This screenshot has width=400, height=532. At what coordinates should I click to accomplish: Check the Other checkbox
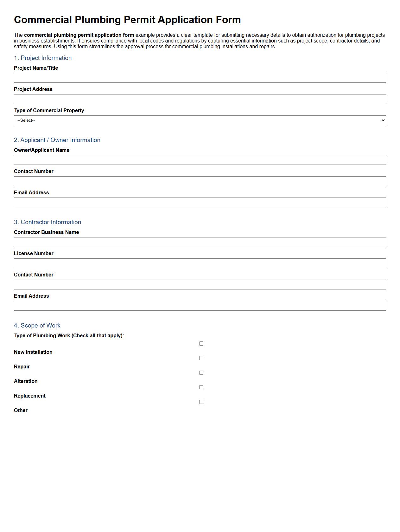coord(200,401)
